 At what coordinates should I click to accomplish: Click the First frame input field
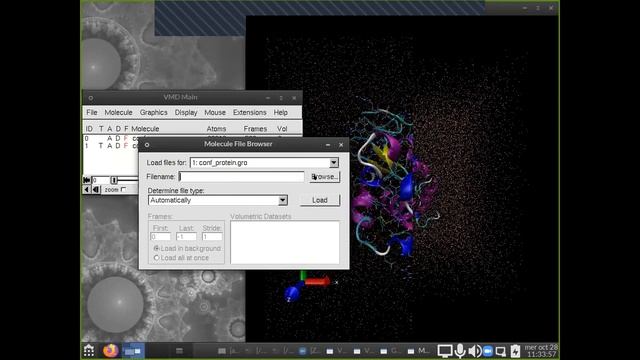160,237
